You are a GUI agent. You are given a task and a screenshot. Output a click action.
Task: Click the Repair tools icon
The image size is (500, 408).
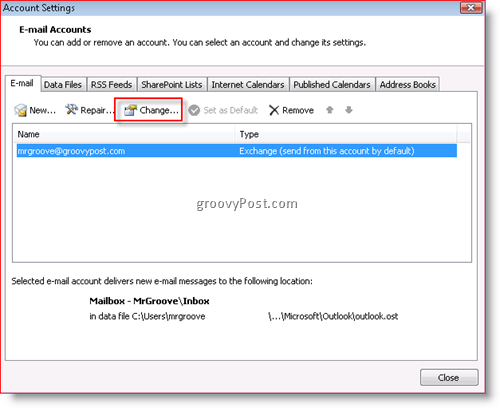tap(71, 109)
